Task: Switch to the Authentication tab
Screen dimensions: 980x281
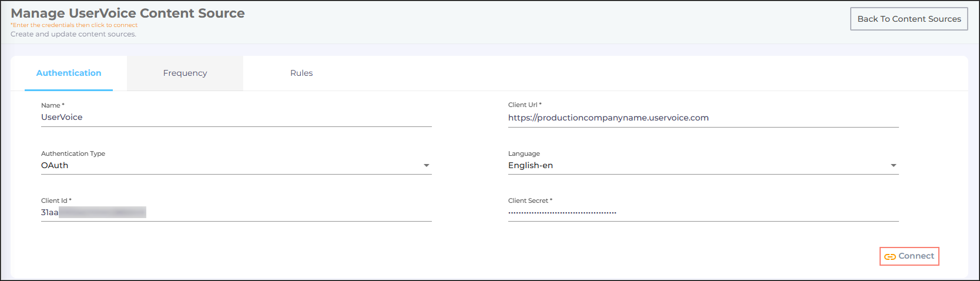Action: click(69, 73)
